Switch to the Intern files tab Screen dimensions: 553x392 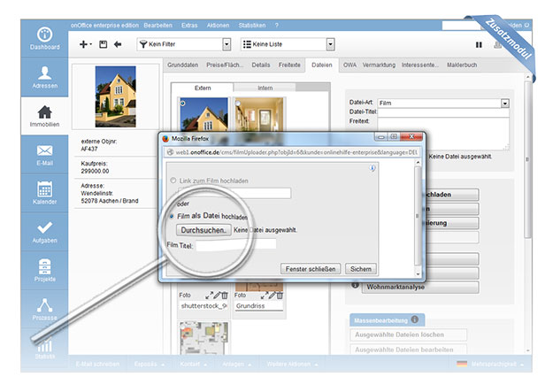click(x=265, y=88)
